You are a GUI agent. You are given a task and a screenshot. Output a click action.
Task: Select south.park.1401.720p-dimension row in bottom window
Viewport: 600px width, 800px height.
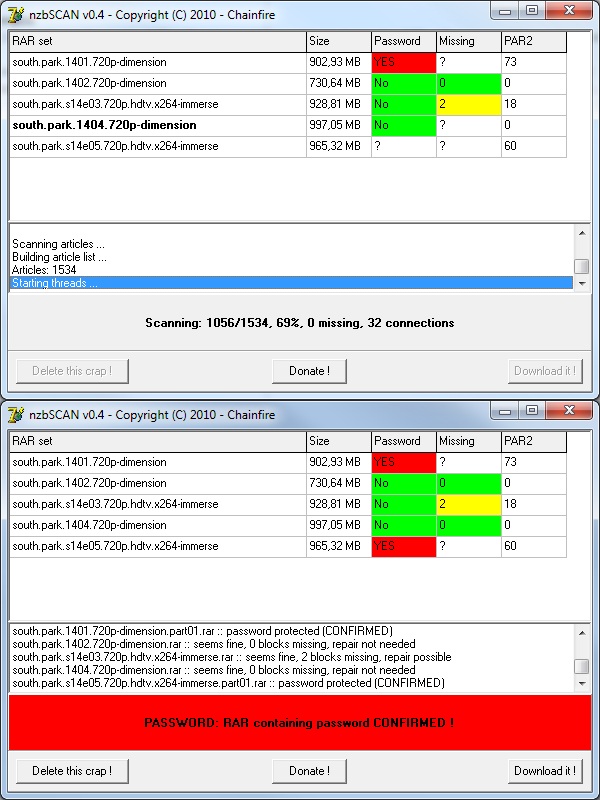coord(288,462)
